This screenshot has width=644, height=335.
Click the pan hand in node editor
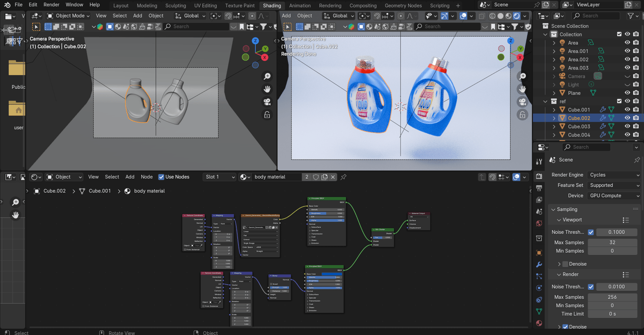tap(15, 215)
